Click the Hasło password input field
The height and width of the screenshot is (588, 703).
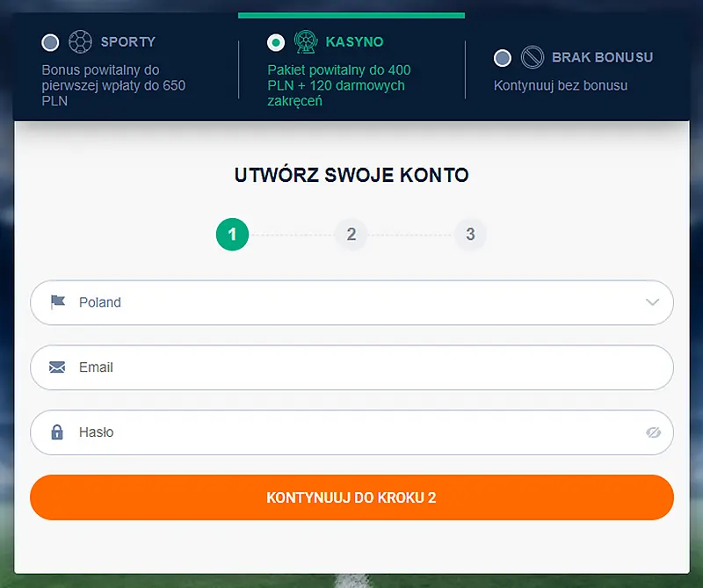click(x=351, y=432)
